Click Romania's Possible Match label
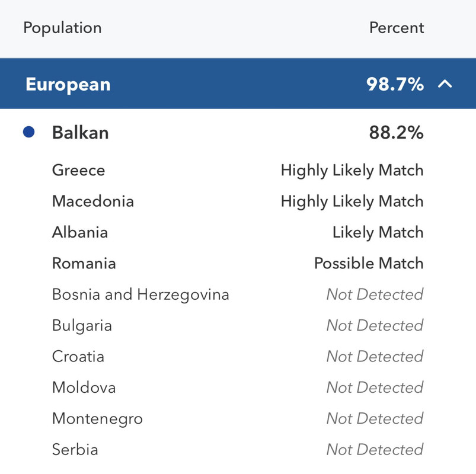The height and width of the screenshot is (474, 476). pyautogui.click(x=369, y=264)
